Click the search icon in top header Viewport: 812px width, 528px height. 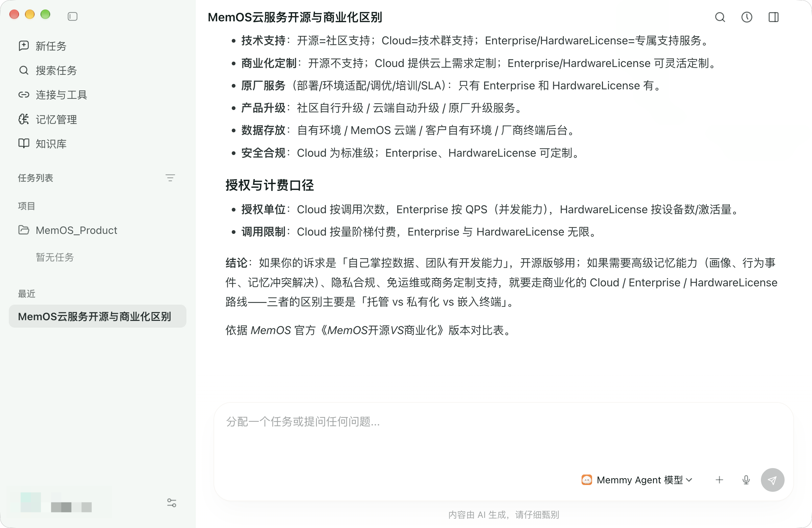[720, 17]
